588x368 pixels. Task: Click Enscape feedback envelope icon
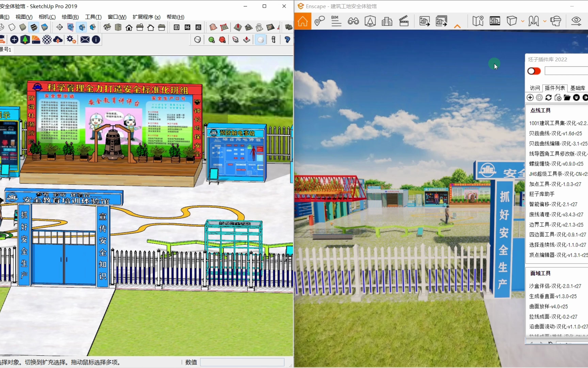[x=85, y=39]
